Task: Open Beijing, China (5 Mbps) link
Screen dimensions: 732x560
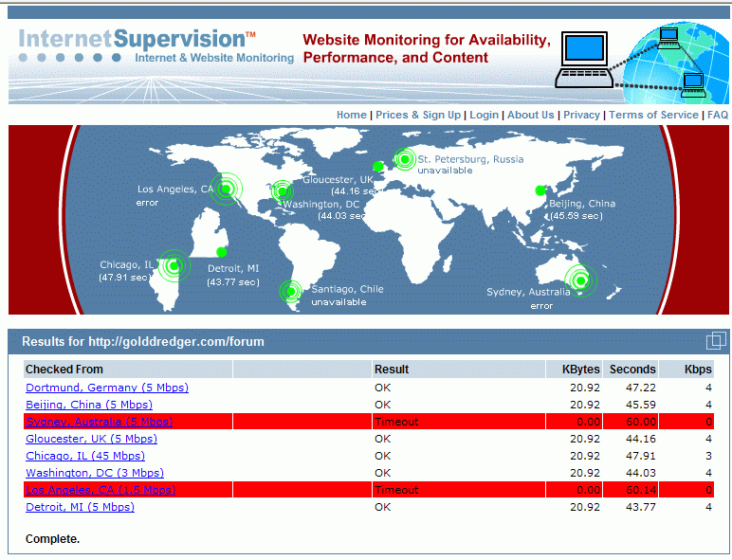Action: 89,405
